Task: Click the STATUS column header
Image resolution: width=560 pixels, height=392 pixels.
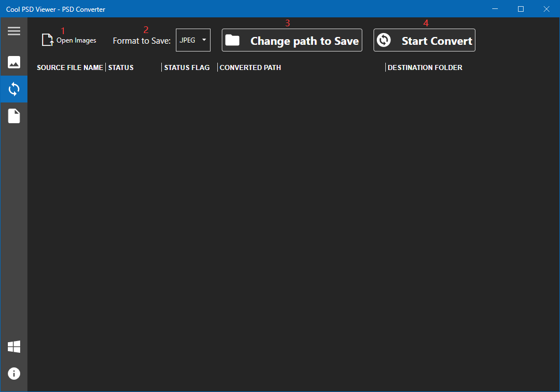Action: (121, 67)
